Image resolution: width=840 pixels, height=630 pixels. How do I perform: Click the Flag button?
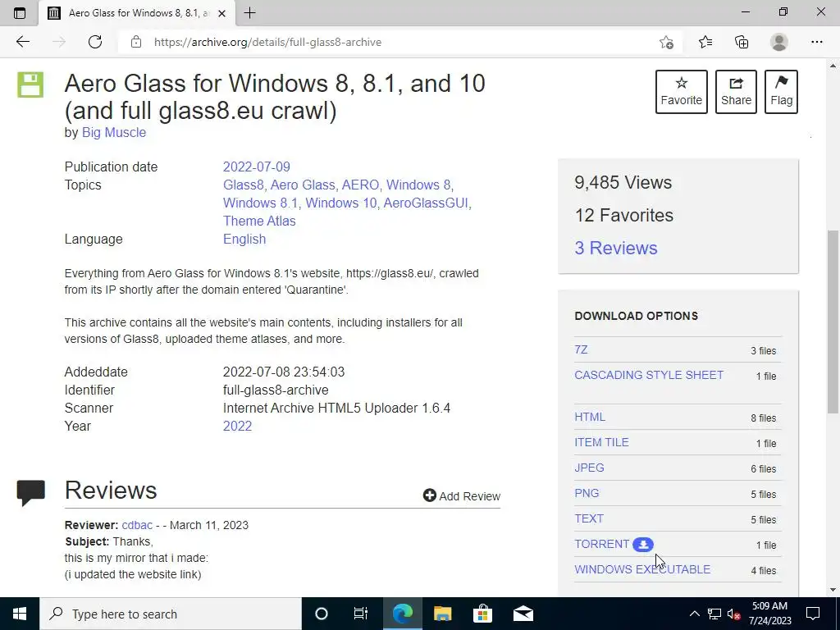click(x=781, y=92)
